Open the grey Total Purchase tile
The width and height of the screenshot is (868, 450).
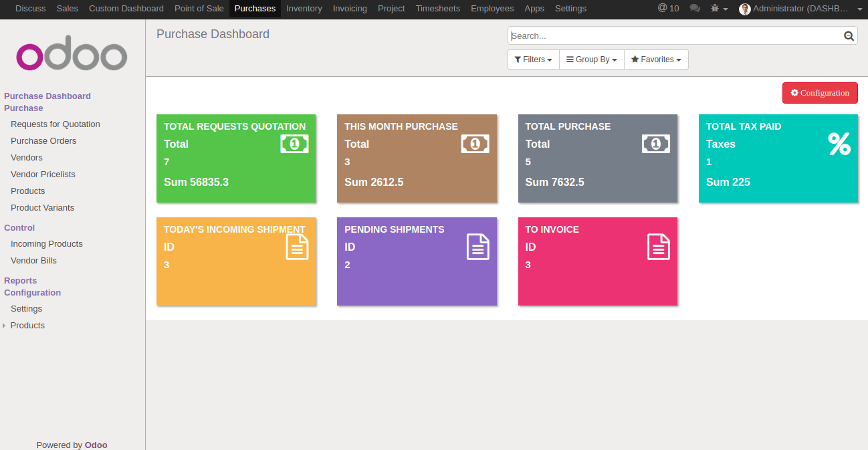point(598,158)
